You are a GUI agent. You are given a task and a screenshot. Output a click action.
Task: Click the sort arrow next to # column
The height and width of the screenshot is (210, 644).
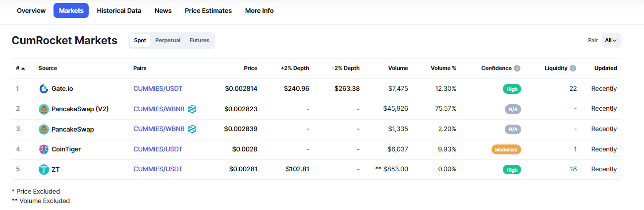[23, 69]
